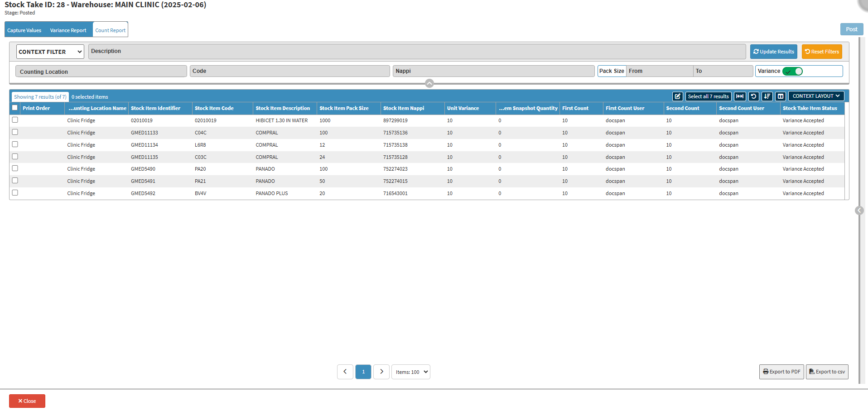Switch to the Variance Report tab
The height and width of the screenshot is (411, 868).
click(x=68, y=30)
